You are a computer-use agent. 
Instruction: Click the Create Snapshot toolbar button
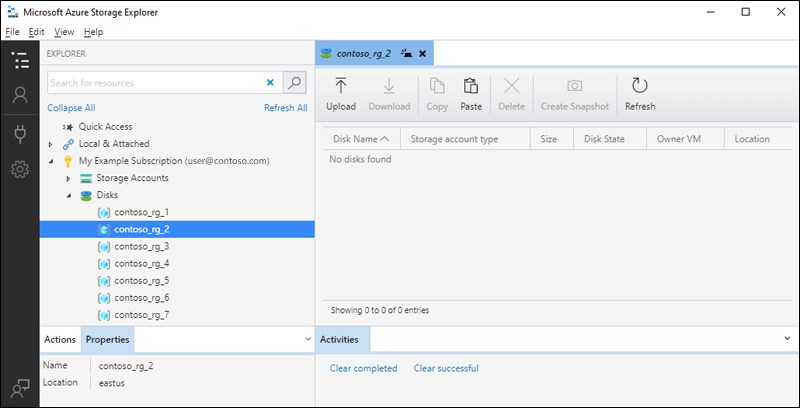575,94
